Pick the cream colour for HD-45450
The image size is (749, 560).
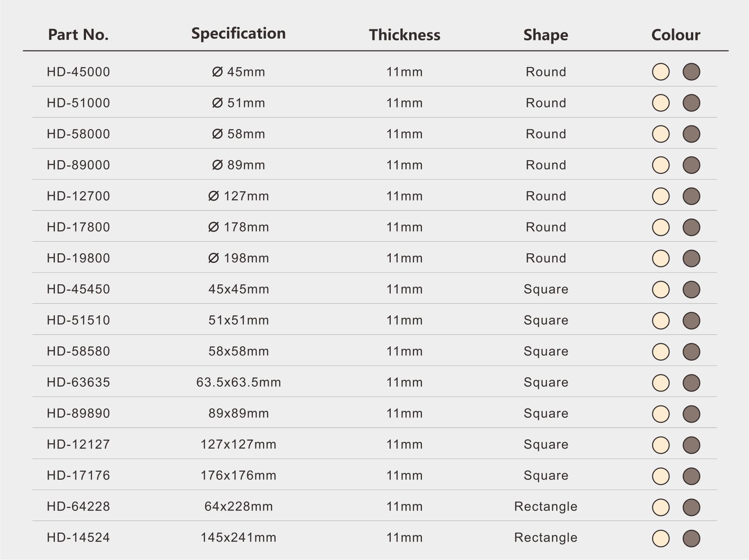click(x=660, y=290)
